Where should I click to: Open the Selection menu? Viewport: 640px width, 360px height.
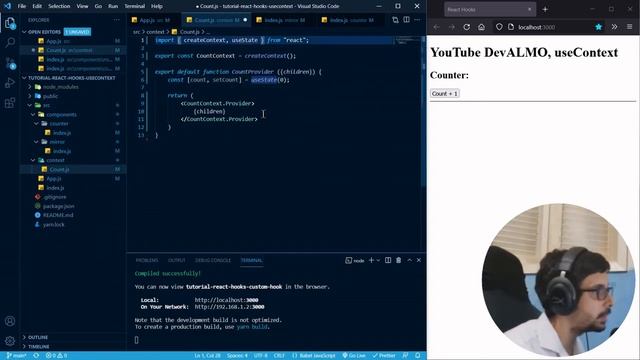tap(59, 6)
